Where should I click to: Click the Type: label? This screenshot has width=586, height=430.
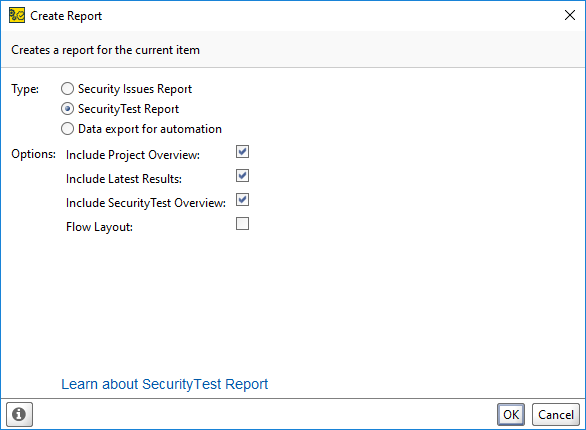[x=25, y=89]
